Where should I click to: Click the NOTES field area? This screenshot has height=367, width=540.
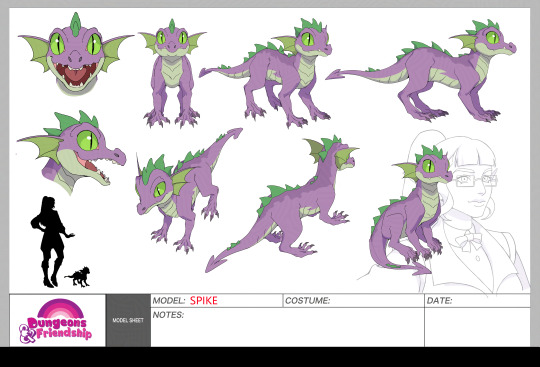click(288, 327)
